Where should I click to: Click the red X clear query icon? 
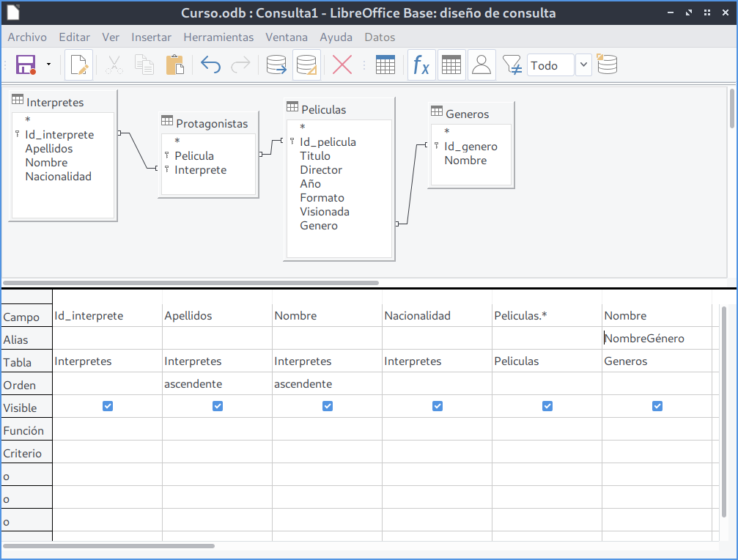342,65
